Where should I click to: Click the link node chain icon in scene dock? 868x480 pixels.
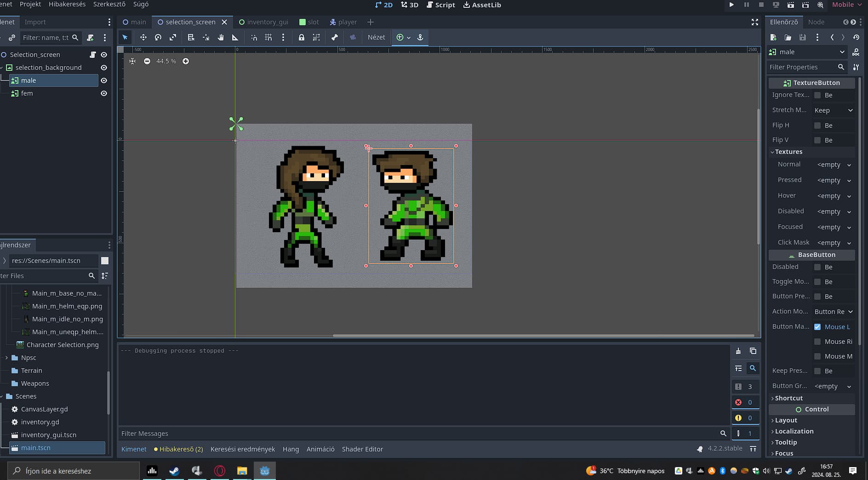tap(12, 38)
